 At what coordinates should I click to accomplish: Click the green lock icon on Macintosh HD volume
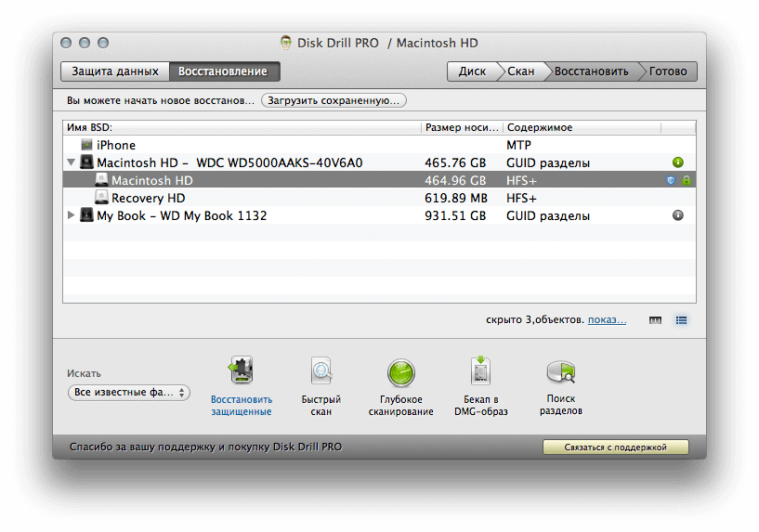(687, 180)
